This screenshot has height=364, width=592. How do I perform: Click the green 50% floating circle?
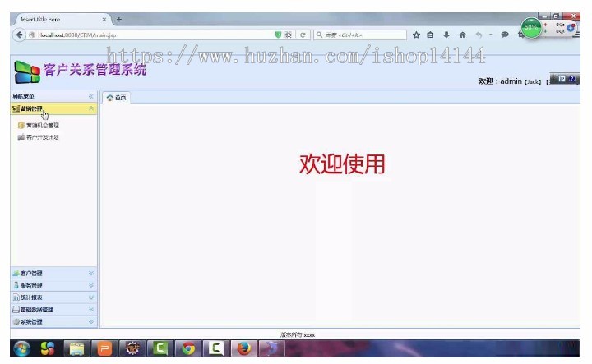531,28
